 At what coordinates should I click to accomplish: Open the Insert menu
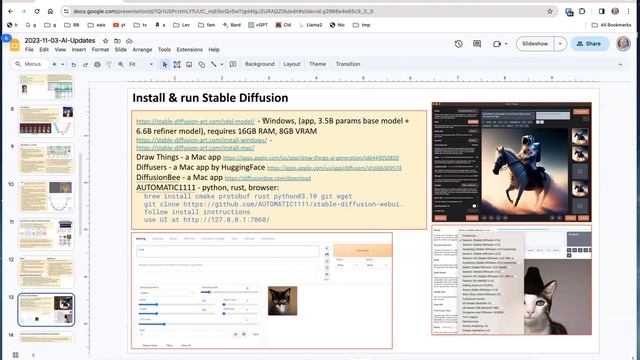79,50
